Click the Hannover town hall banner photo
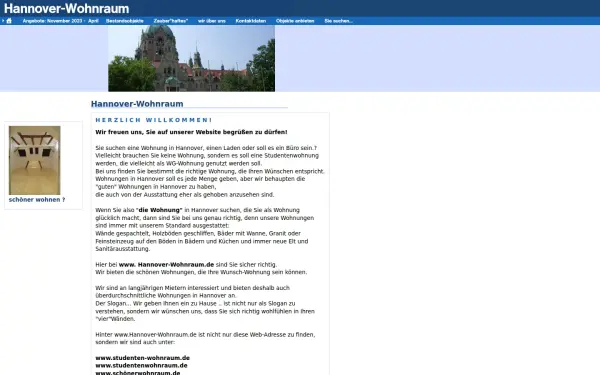Screen dimensions: 600x375 click(x=191, y=58)
